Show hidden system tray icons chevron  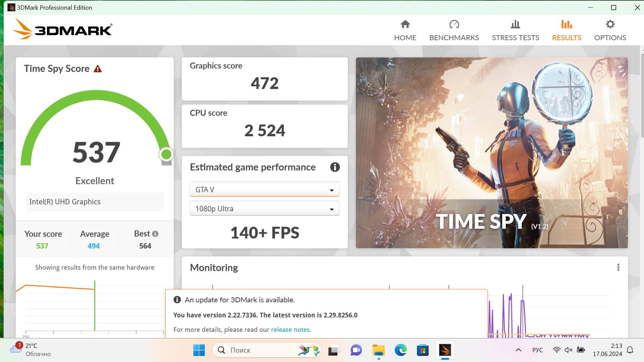point(518,350)
